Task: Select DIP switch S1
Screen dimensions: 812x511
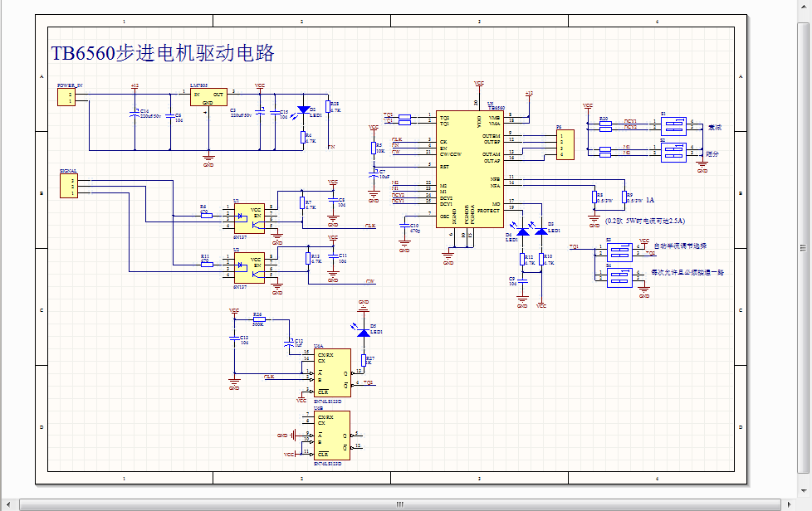Action: [673, 126]
